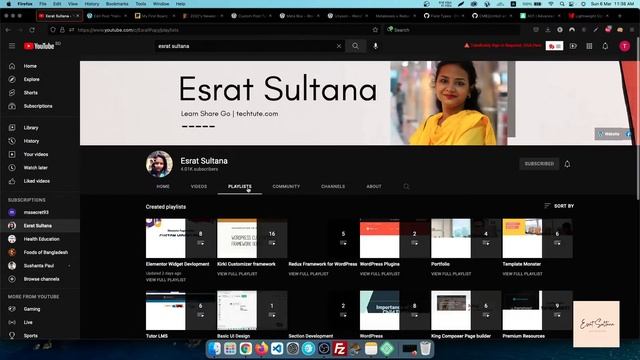Open the account avatar menu
This screenshot has height=360, width=640.
(624, 46)
